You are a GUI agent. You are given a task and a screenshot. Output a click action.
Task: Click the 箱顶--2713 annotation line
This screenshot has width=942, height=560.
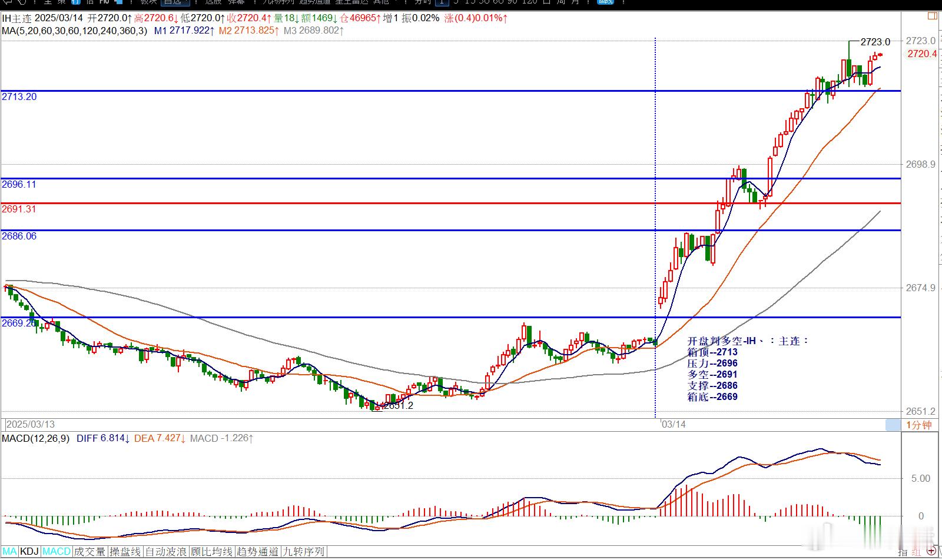pos(712,352)
